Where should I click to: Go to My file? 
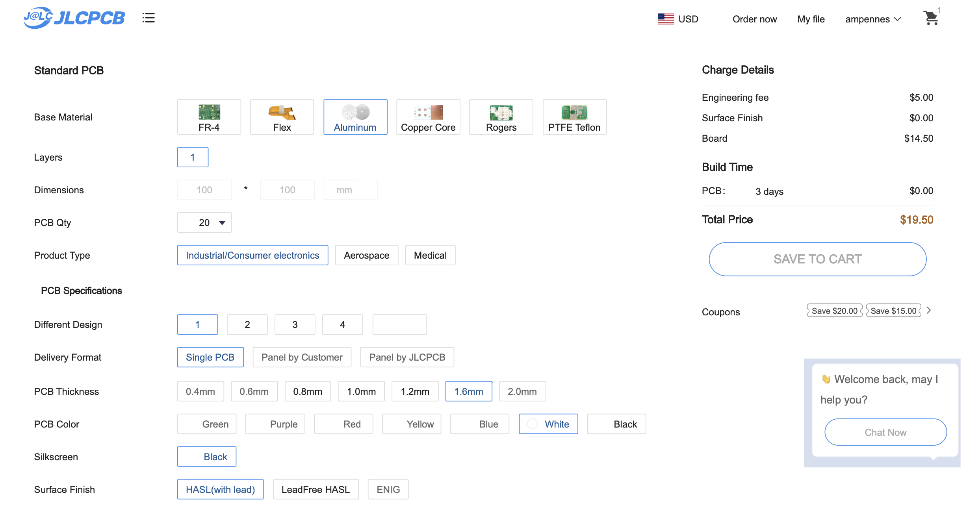(x=811, y=19)
